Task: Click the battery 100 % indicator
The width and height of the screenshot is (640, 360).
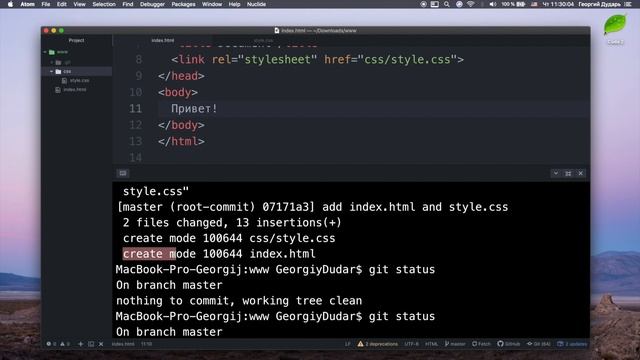Action: [513, 4]
